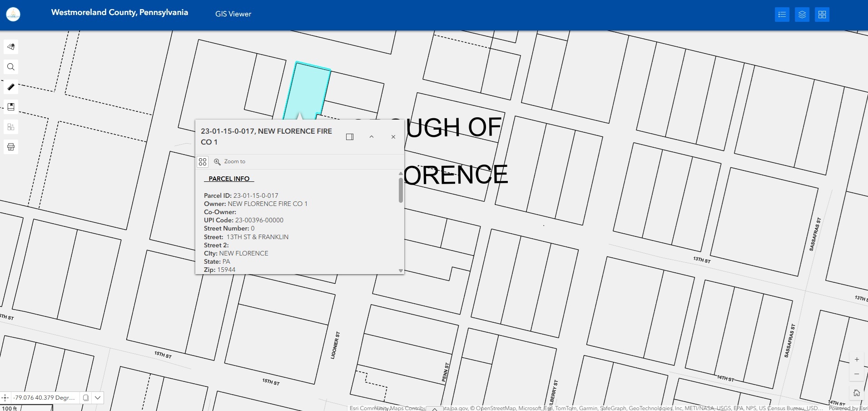Dock the parcel popup panel
This screenshot has width=868, height=411.
point(350,137)
